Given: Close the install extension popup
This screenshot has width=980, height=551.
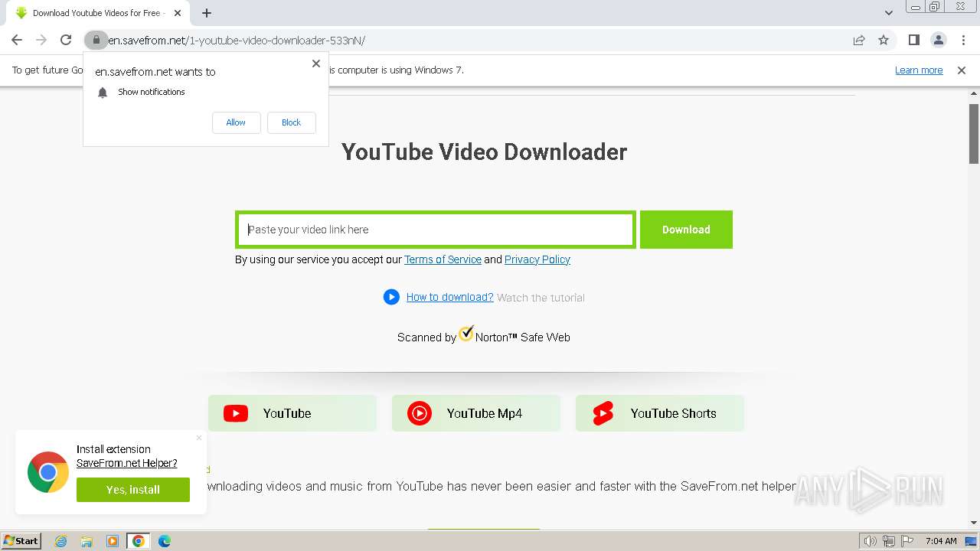Looking at the screenshot, I should 199,438.
